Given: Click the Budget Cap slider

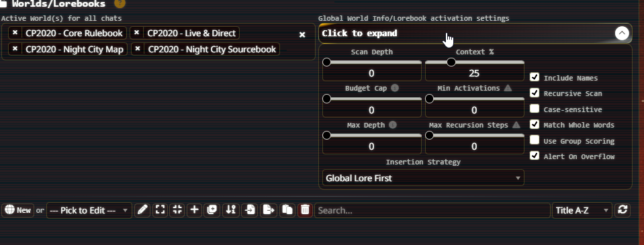Looking at the screenshot, I should pyautogui.click(x=372, y=99).
